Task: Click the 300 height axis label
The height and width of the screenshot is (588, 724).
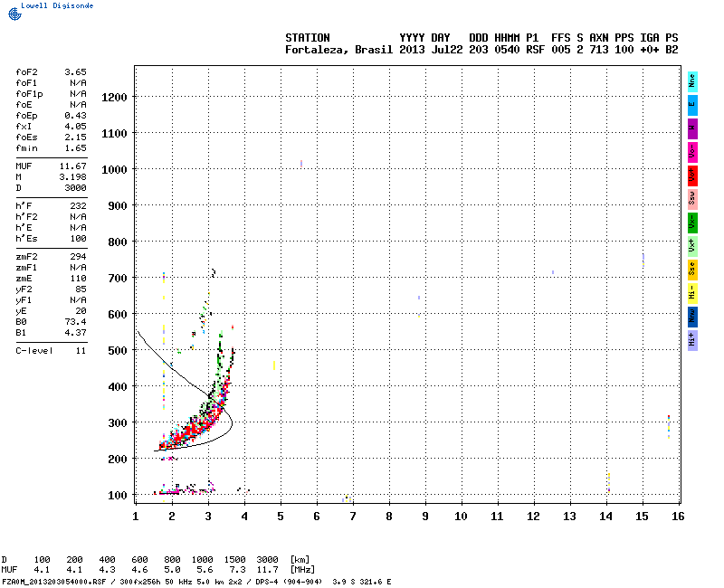Action: click(118, 422)
